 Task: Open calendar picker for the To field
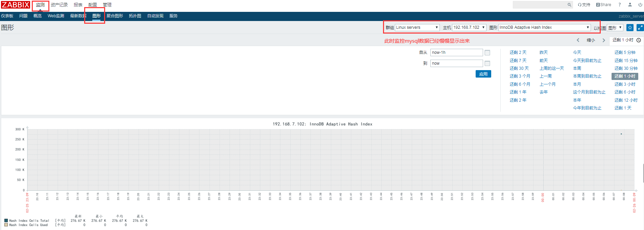pyautogui.click(x=487, y=63)
